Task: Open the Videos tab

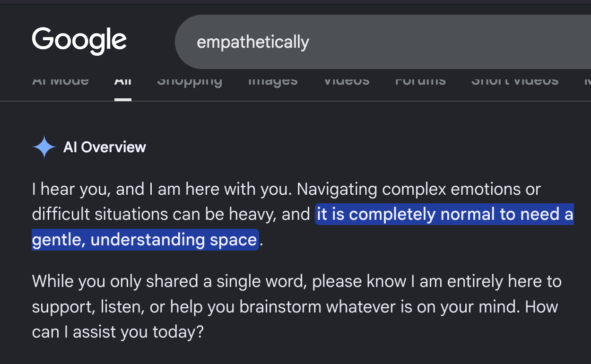Action: point(347,81)
